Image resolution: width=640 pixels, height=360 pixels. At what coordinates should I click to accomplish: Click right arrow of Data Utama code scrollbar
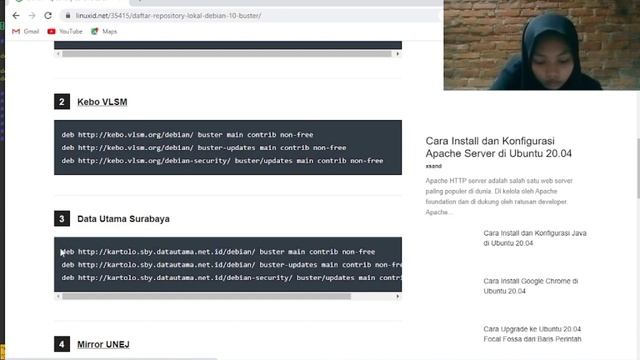pos(398,296)
